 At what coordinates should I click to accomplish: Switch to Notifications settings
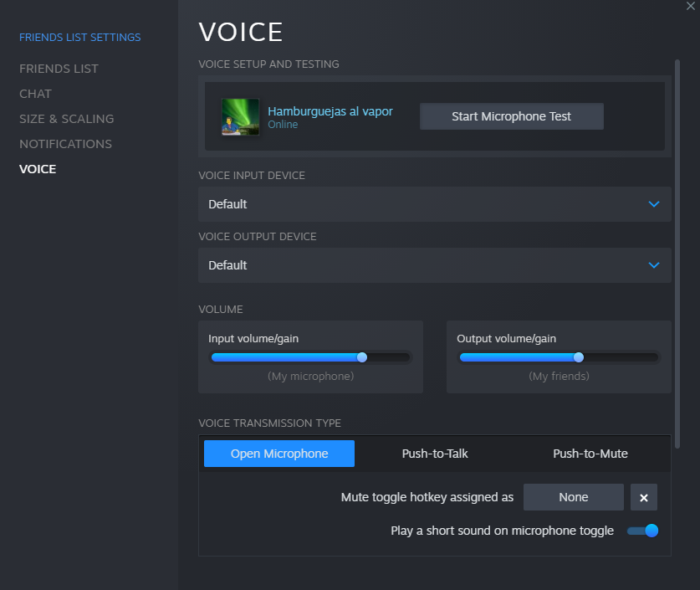[x=65, y=144]
